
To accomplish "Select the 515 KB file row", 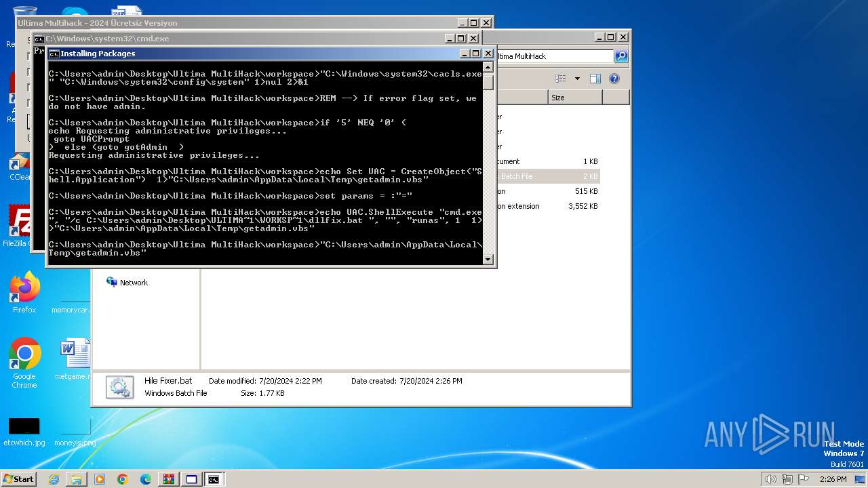I will 547,191.
